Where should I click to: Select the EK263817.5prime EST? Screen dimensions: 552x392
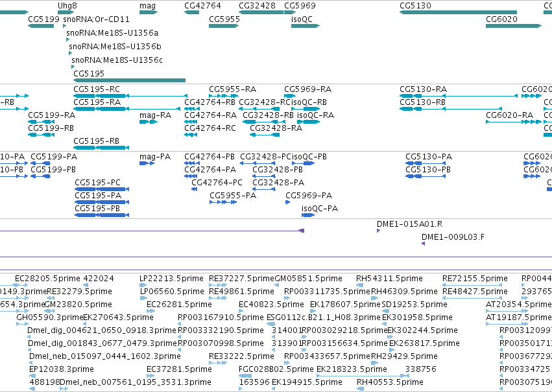pos(392,350)
